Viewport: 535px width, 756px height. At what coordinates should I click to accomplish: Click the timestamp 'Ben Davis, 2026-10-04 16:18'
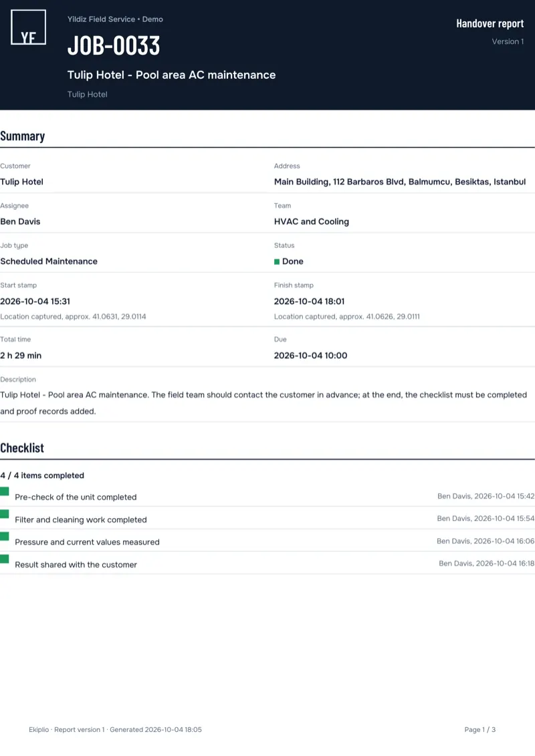[487, 563]
